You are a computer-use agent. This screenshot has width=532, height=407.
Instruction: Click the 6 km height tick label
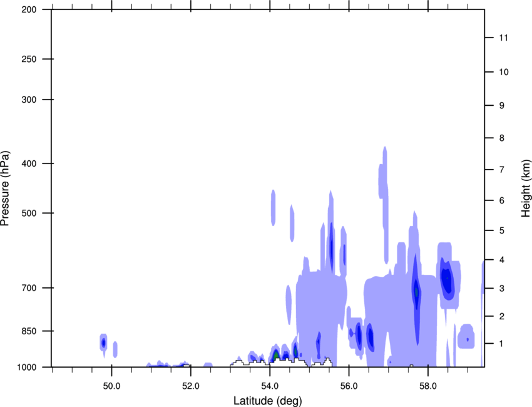pyautogui.click(x=502, y=200)
